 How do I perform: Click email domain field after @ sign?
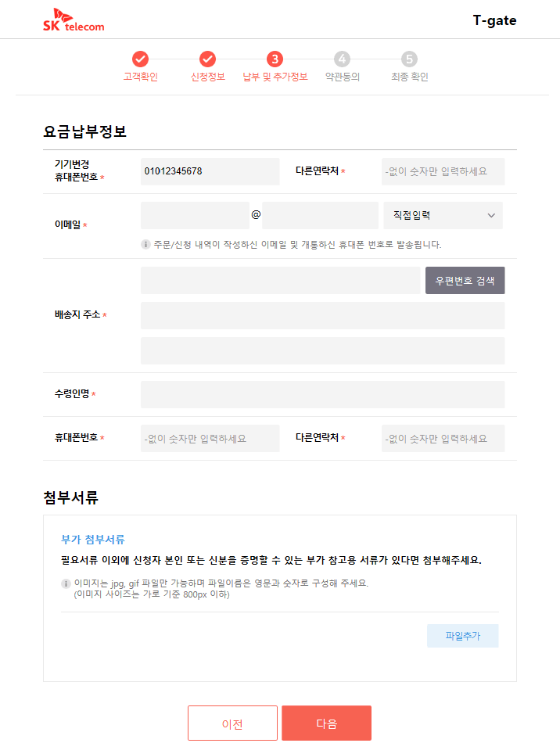click(x=320, y=215)
